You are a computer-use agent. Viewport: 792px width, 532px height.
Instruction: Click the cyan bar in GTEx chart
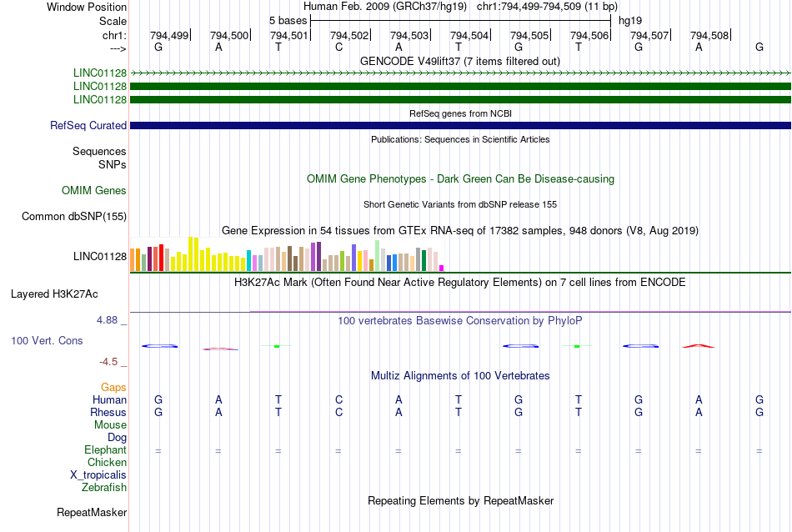[249, 260]
